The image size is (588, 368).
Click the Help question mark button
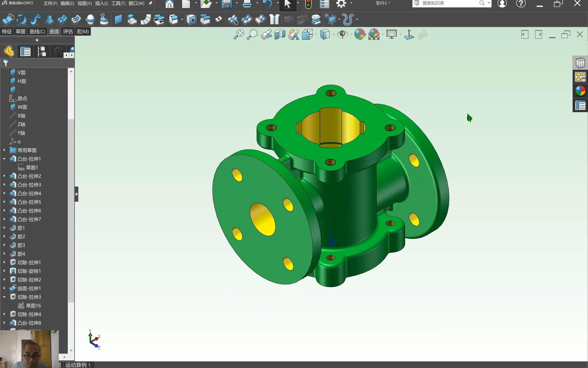521,3
